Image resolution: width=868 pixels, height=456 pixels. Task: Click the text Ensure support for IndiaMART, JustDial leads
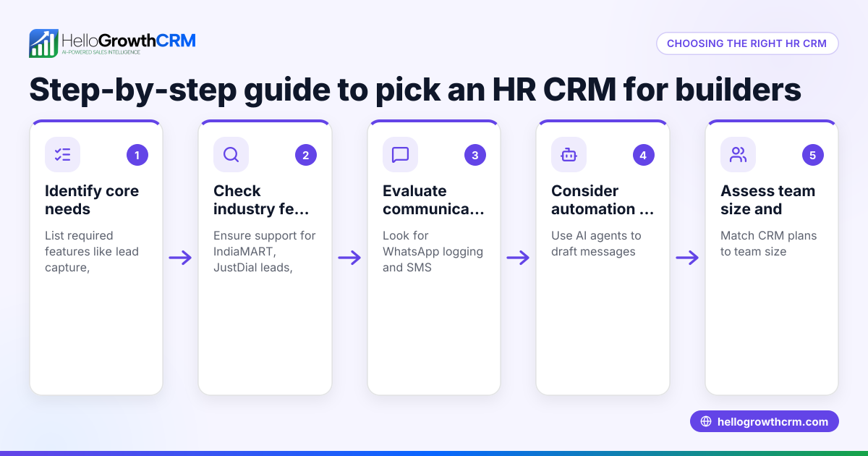265,252
